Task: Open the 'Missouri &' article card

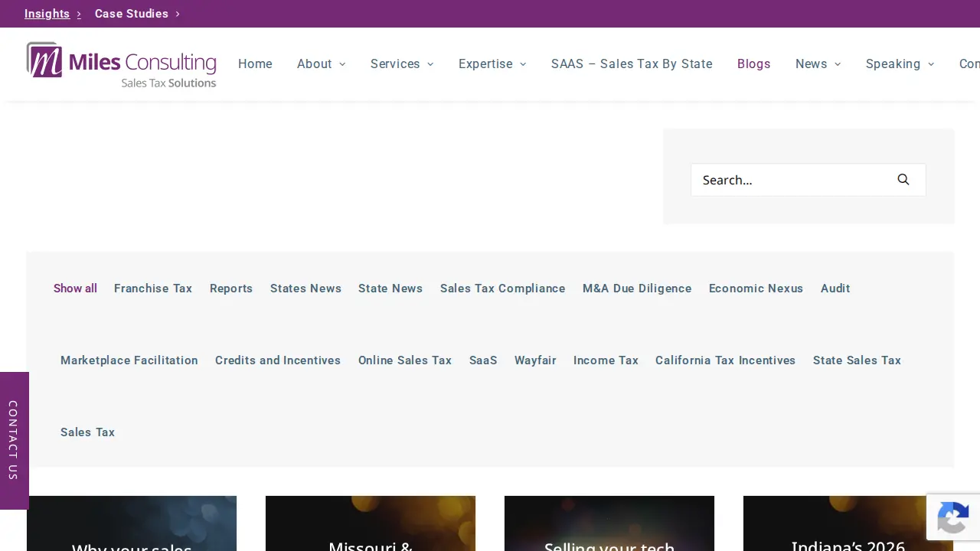Action: [x=371, y=523]
